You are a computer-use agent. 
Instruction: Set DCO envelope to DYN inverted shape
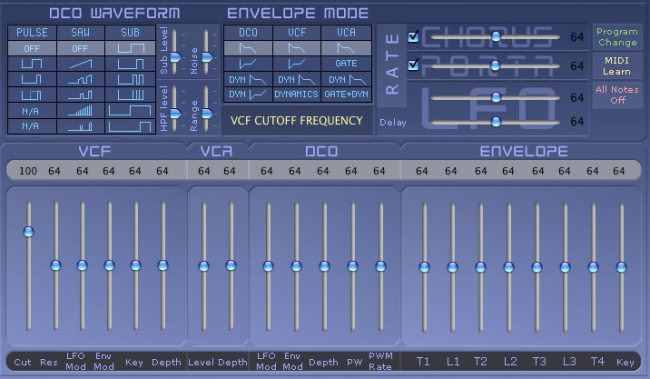click(x=248, y=95)
